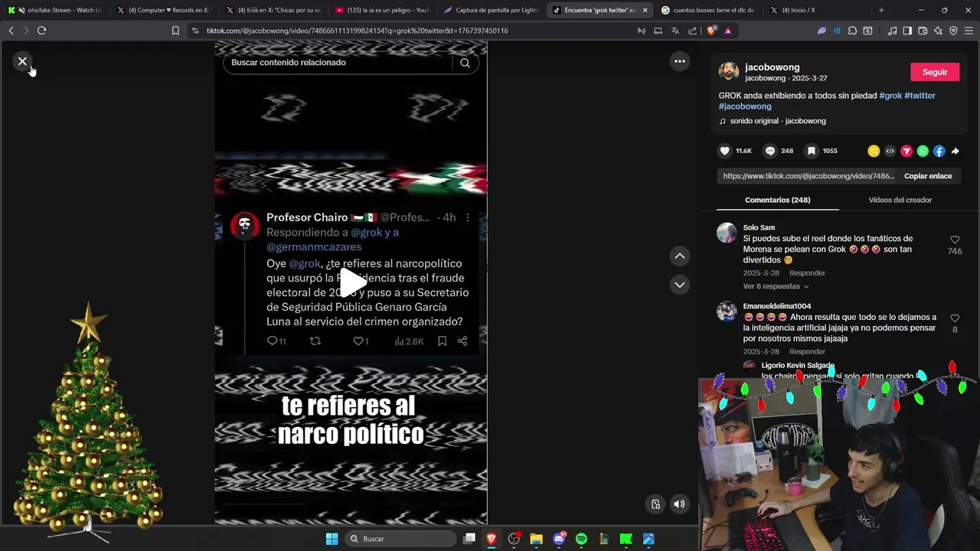Viewport: 980px width, 551px height.
Task: Open more share options arrow
Action: (x=955, y=152)
